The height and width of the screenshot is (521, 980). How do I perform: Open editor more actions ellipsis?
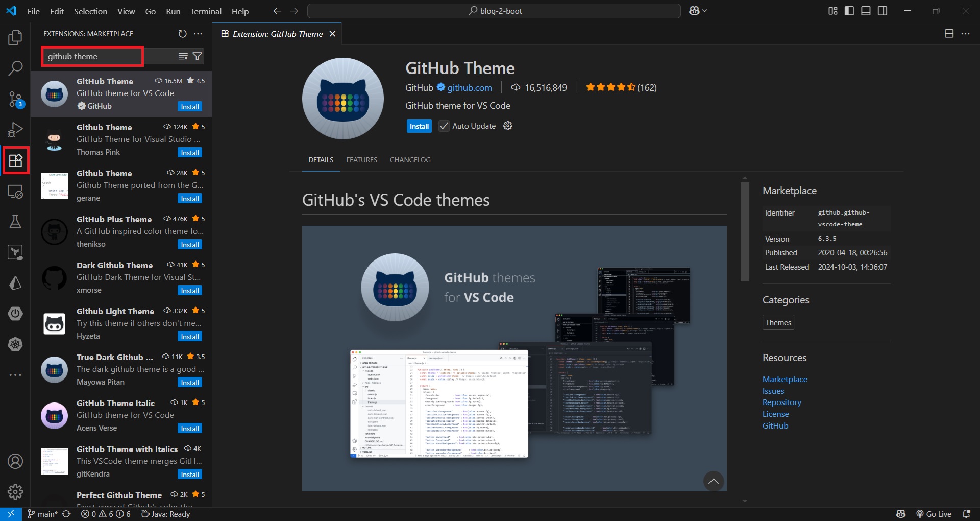[965, 34]
